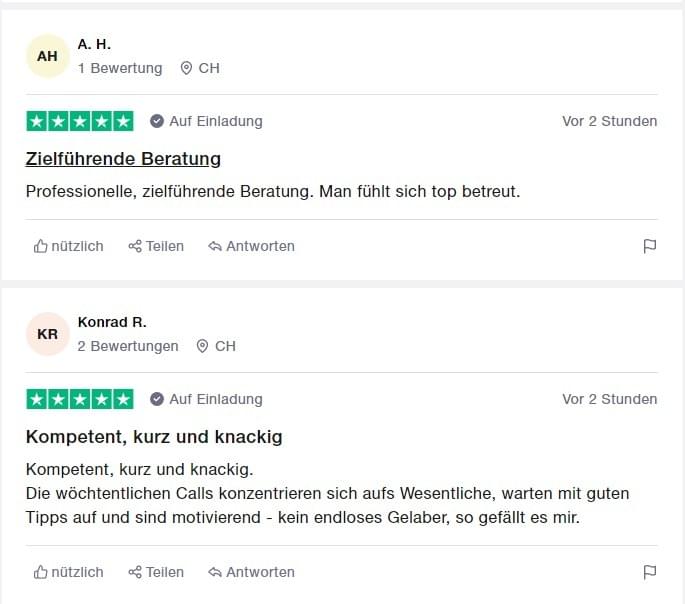
Task: Click the five-star rating on A. H.'s review
Action: [x=80, y=121]
